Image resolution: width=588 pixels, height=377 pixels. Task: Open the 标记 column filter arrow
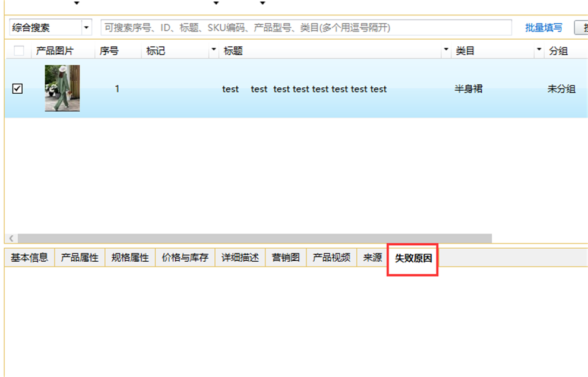pos(213,49)
